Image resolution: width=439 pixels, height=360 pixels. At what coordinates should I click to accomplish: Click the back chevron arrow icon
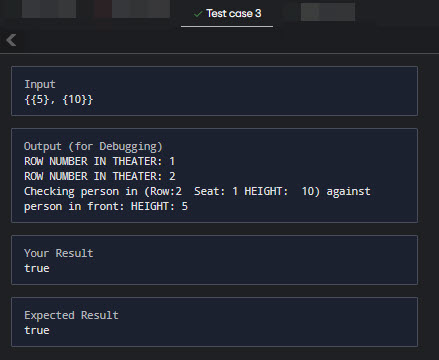pyautogui.click(x=11, y=40)
